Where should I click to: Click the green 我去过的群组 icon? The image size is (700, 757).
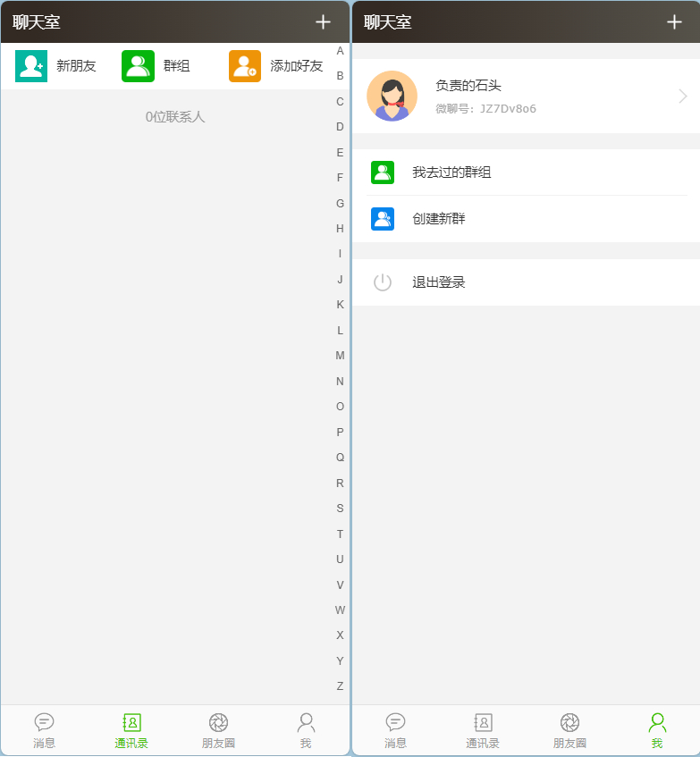pos(383,172)
